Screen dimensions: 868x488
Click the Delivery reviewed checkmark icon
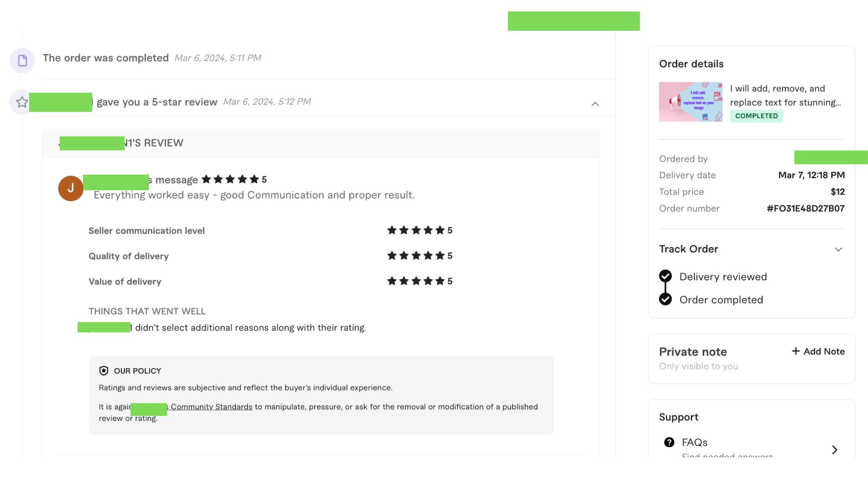(x=665, y=276)
